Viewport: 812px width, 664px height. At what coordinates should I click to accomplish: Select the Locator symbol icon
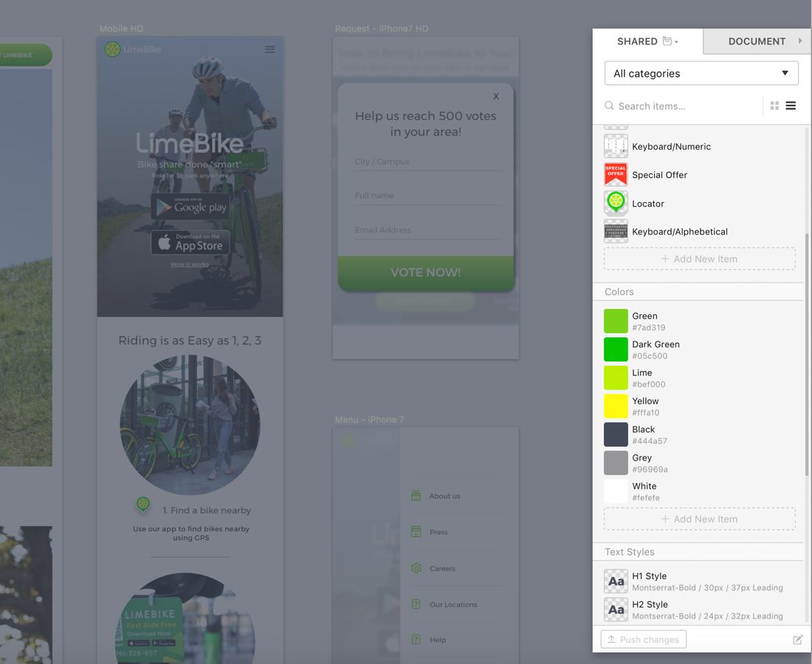click(616, 204)
